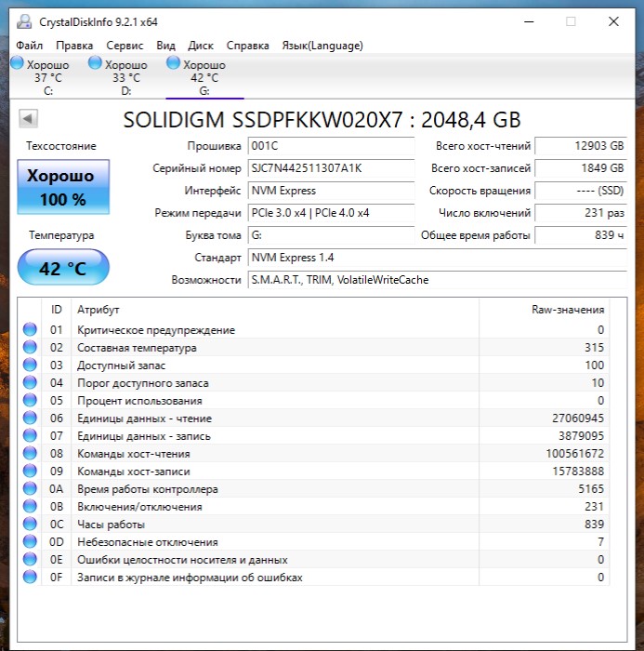Click the Техсостояние label
The image size is (644, 651).
pyautogui.click(x=61, y=146)
